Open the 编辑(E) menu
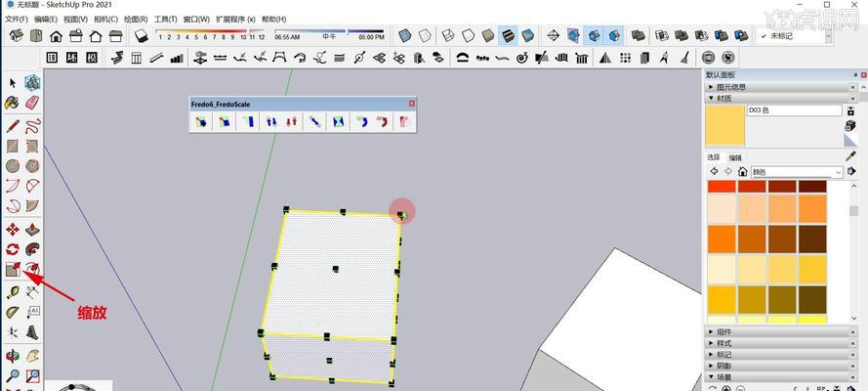 45,20
